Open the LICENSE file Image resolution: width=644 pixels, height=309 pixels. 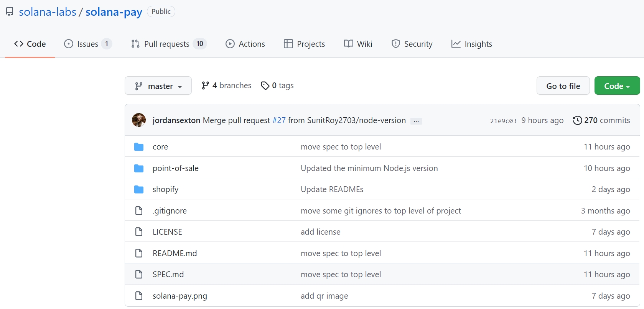click(x=167, y=232)
